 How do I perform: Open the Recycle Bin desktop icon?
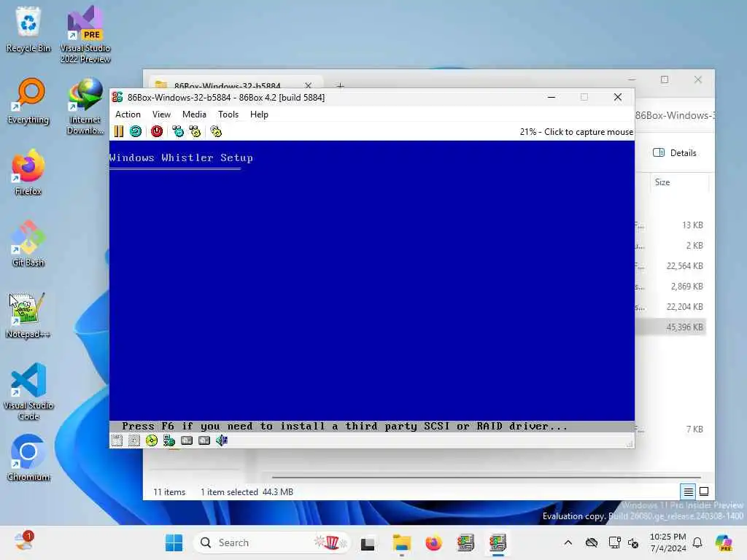click(28, 28)
